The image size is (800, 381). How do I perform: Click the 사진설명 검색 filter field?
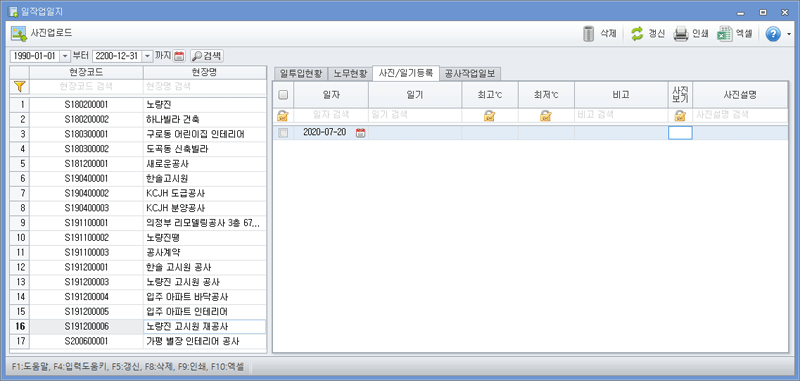[x=740, y=115]
